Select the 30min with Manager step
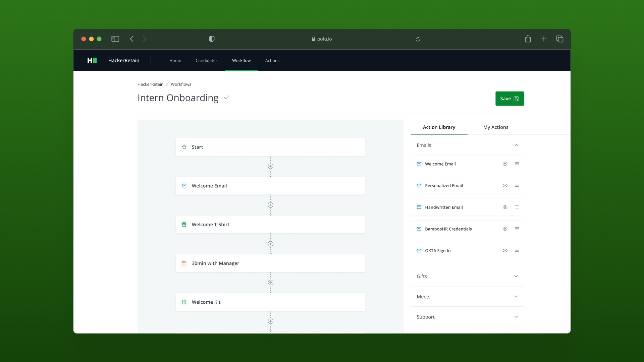Image resolution: width=644 pixels, height=362 pixels. click(270, 263)
